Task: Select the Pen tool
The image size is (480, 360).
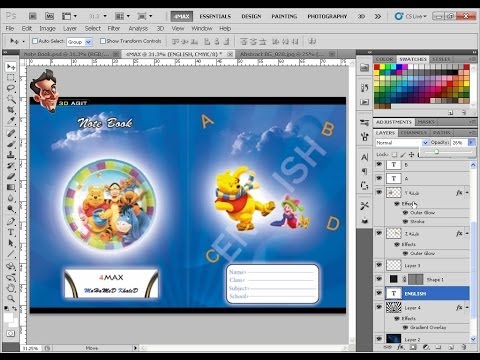Action: 11,221
